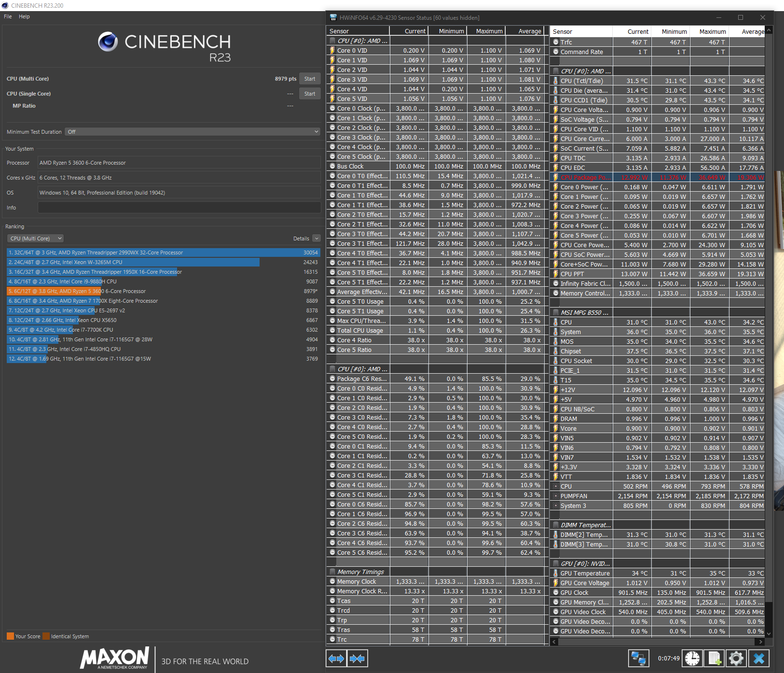Click the HWiNFO64 icon in its title bar
Viewport: 784px width, 673px height.
[332, 17]
